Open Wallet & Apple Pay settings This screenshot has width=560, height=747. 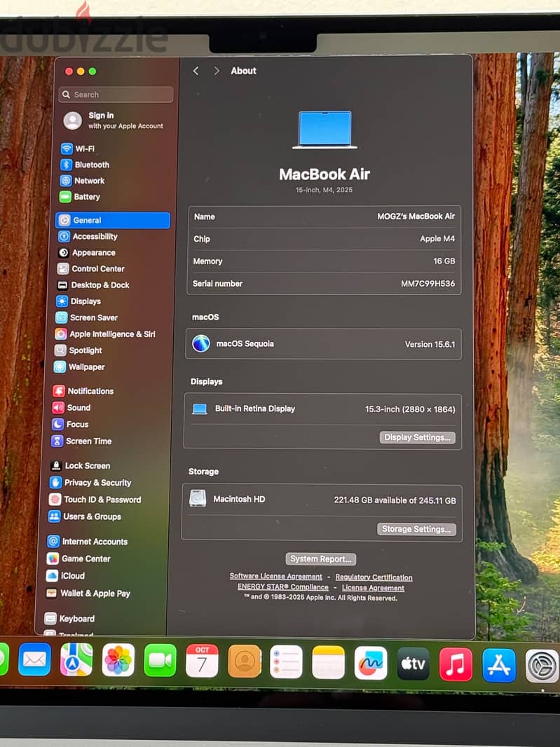[88, 594]
